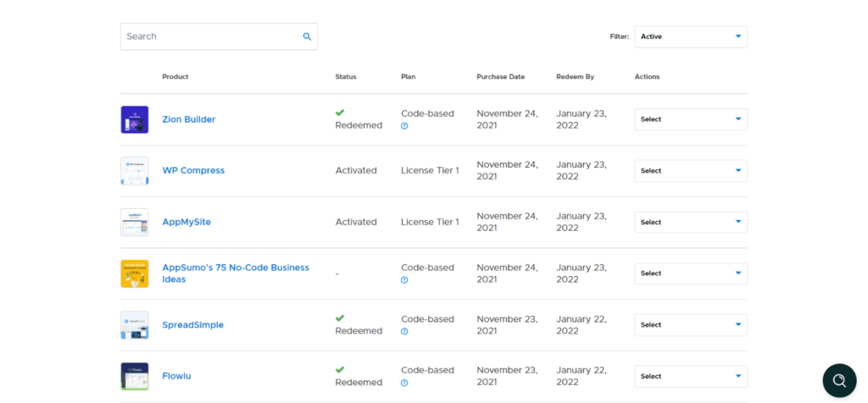Click Code-based plan text in Zion Builder row

(x=427, y=113)
